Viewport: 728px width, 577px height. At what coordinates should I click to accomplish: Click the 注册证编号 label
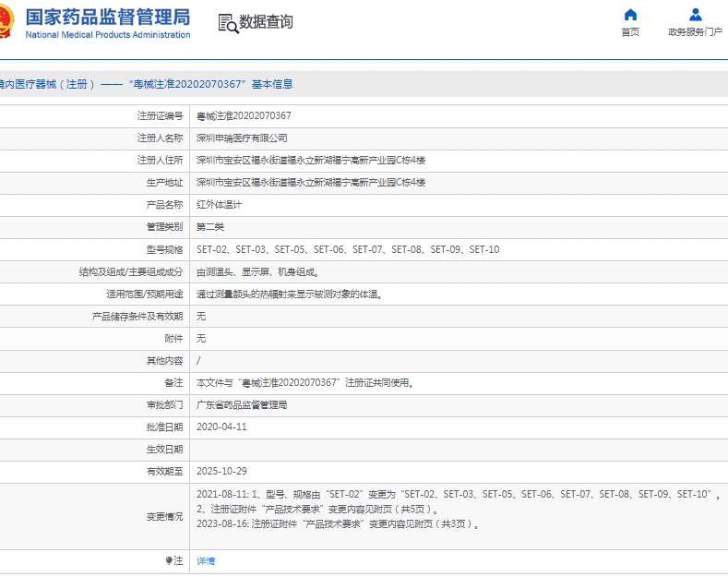[160, 115]
